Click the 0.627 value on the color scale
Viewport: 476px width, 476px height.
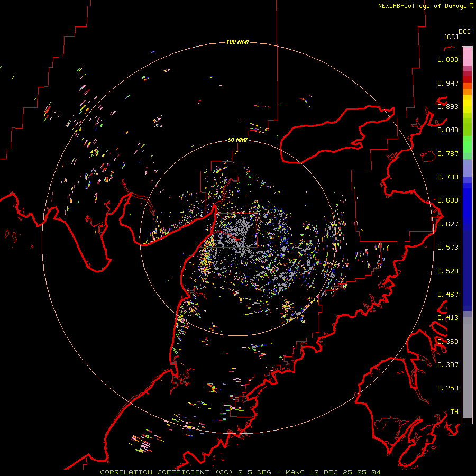tap(448, 224)
